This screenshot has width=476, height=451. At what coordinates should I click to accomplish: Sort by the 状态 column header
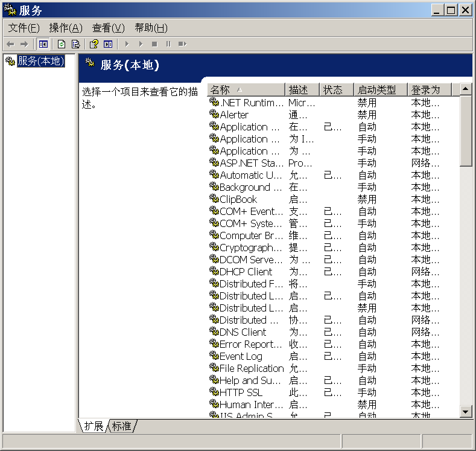(x=337, y=90)
